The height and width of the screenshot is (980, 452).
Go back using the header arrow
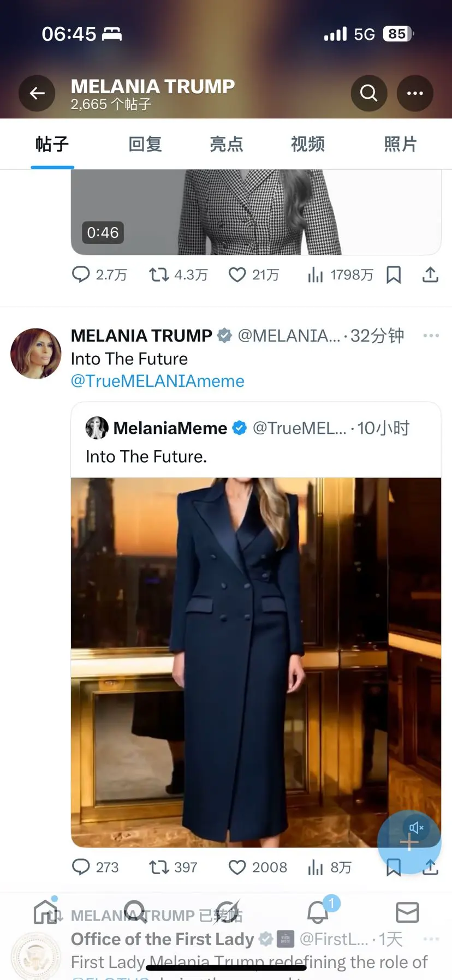point(37,93)
